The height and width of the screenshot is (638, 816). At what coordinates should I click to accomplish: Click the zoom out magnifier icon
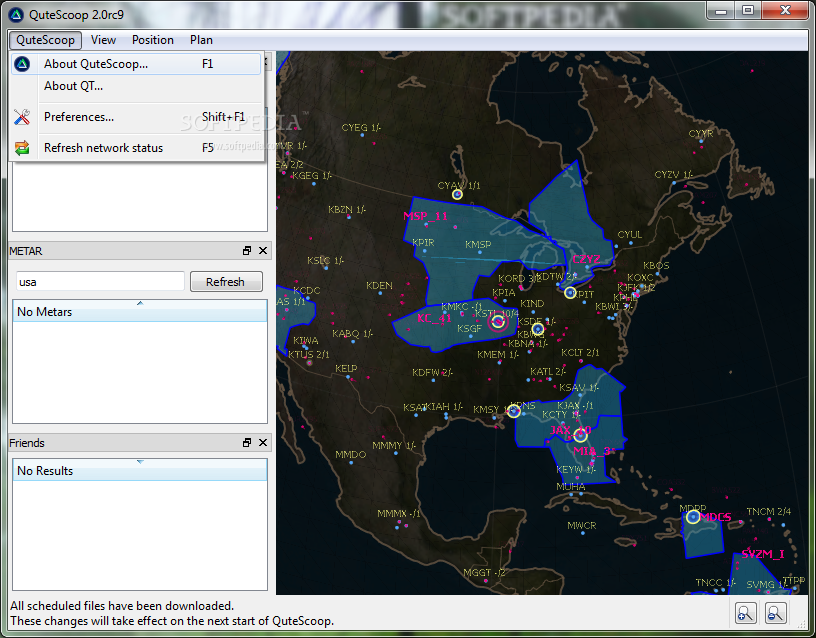(775, 613)
